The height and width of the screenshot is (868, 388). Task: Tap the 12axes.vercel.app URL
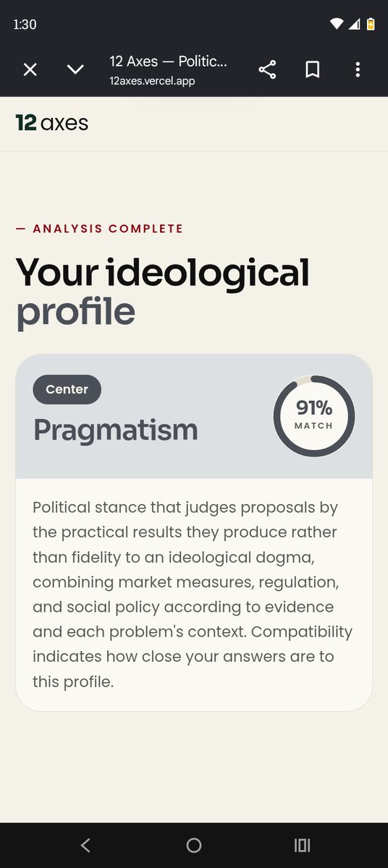click(152, 81)
